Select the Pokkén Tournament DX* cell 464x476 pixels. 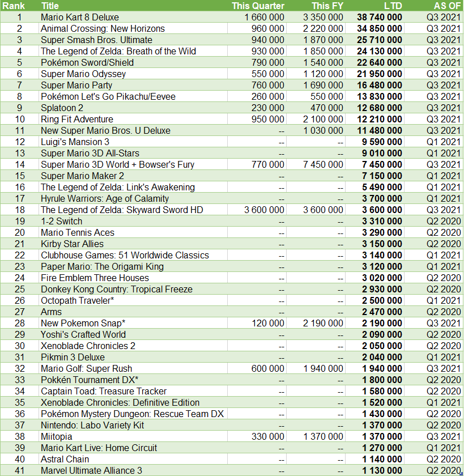tap(133, 380)
